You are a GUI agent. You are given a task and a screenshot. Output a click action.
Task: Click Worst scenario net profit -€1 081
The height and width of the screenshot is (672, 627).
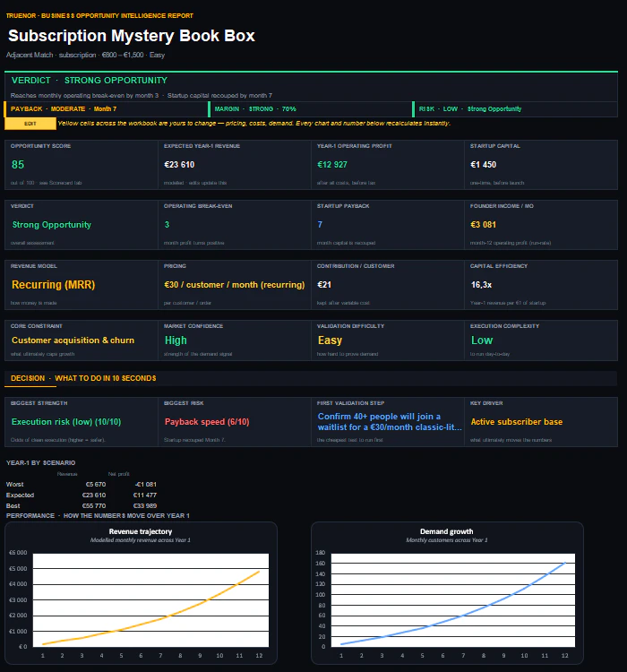(x=146, y=484)
